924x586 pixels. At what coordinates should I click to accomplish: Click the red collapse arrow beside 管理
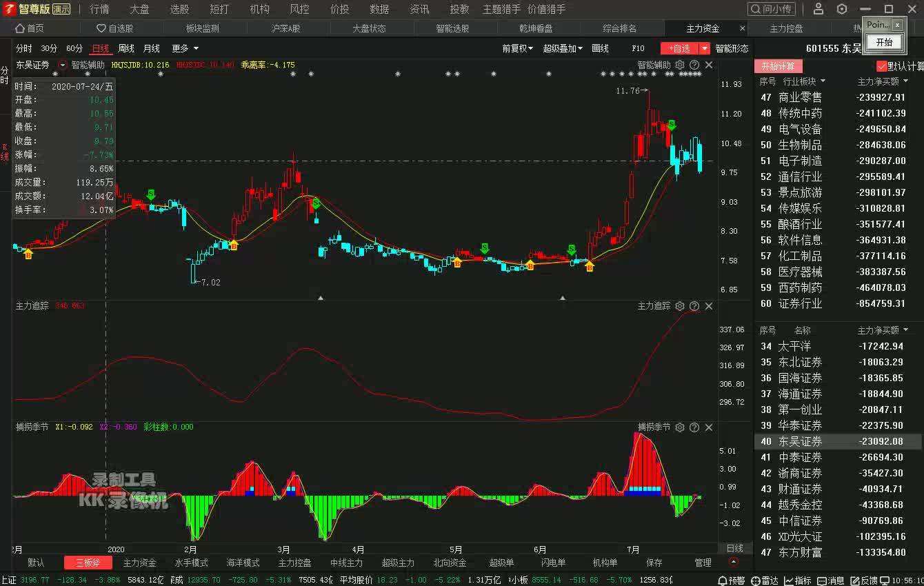733,563
